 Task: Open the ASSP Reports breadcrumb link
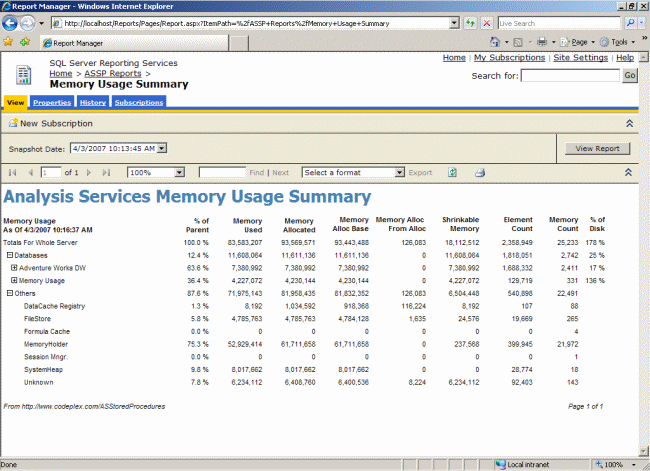(110, 74)
